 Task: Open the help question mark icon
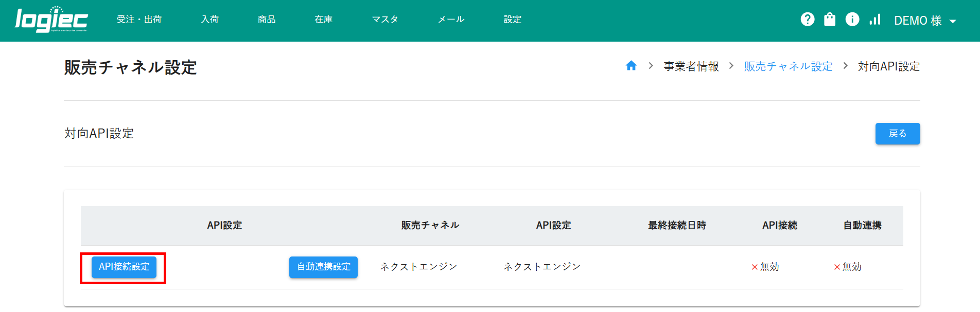(x=807, y=20)
